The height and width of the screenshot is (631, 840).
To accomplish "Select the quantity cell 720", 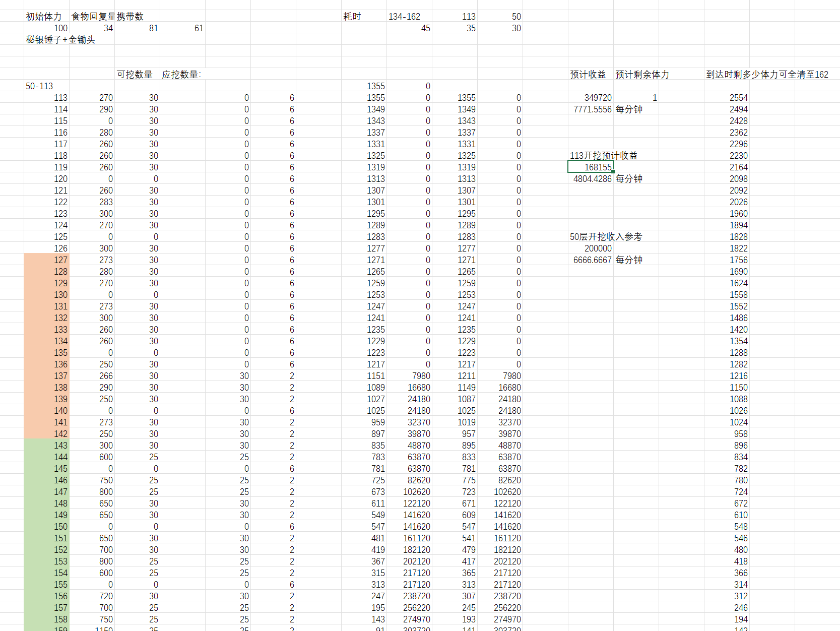I will coord(92,596).
